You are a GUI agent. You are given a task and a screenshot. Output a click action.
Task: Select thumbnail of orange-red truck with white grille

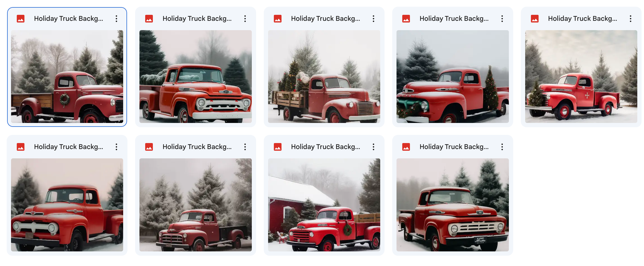pos(195,77)
